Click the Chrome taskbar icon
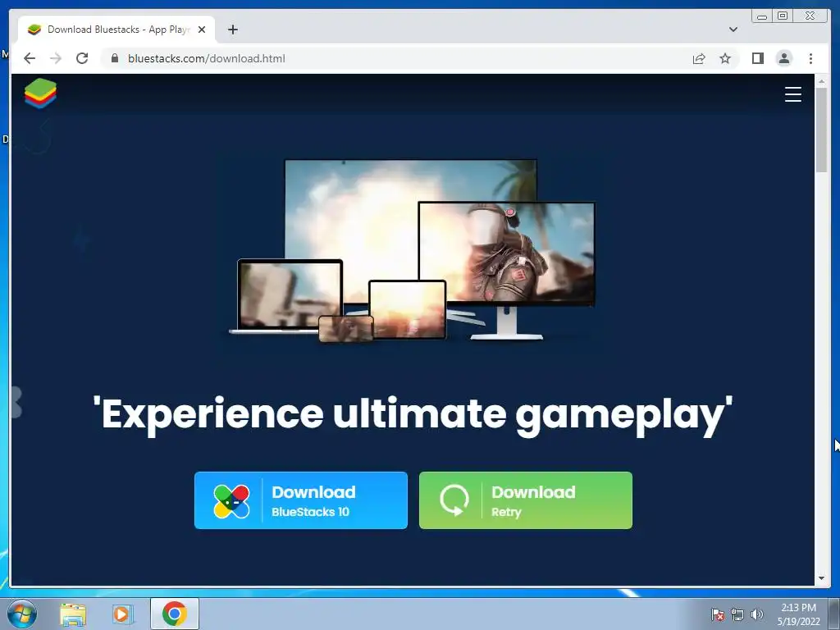This screenshot has width=840, height=630. 175,614
